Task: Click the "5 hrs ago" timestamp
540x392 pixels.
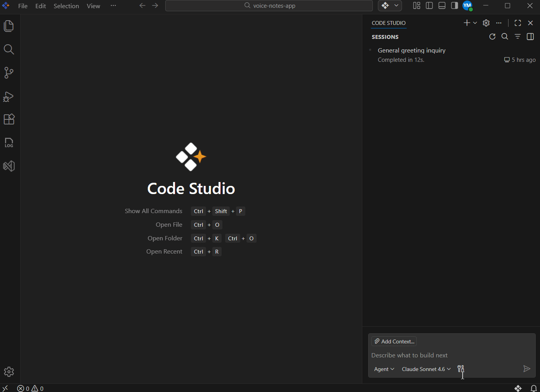Action: click(523, 60)
